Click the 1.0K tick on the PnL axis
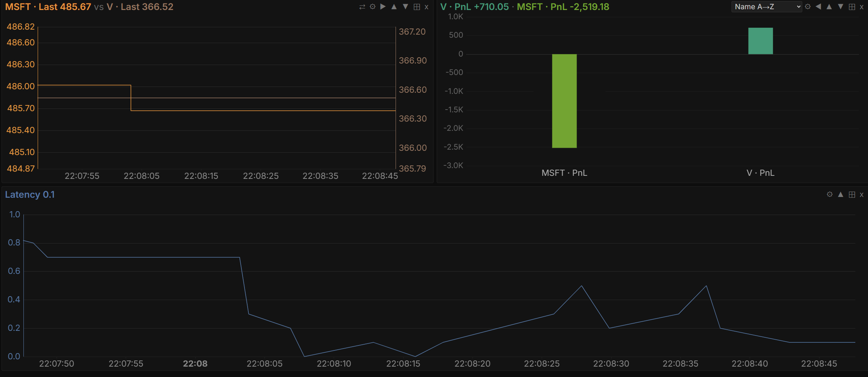Image resolution: width=868 pixels, height=377 pixels. click(456, 17)
